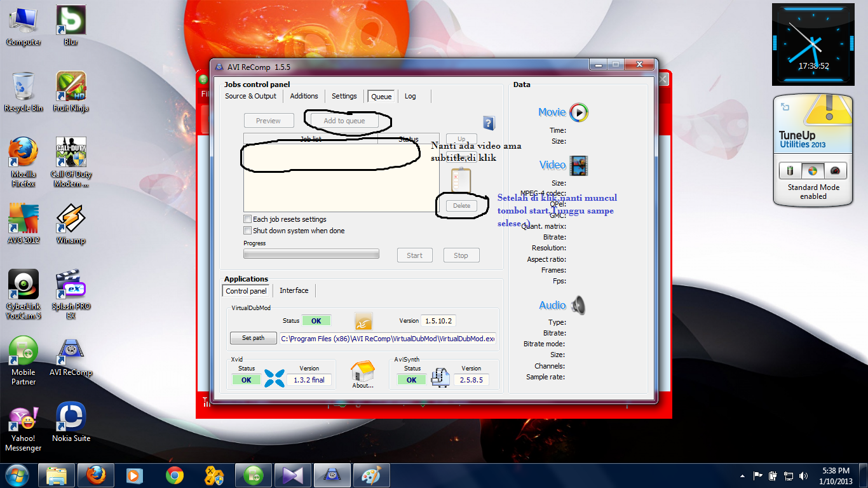This screenshot has height=488, width=868.
Task: Click the AviSynth logo icon
Action: click(440, 377)
